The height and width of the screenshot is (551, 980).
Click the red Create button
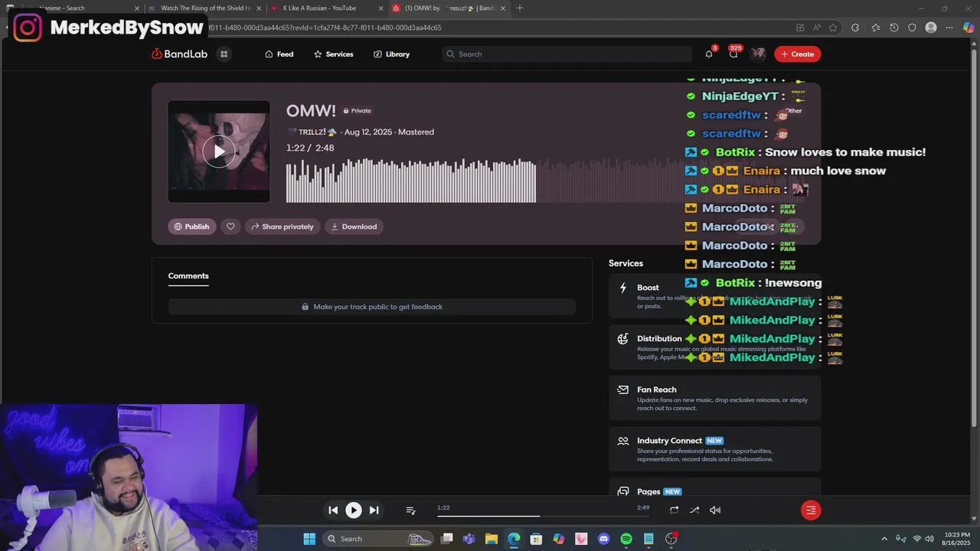click(797, 54)
